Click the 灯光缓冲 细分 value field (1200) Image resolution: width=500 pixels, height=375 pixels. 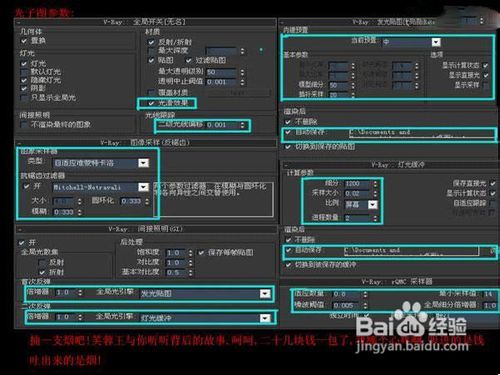pyautogui.click(x=357, y=184)
